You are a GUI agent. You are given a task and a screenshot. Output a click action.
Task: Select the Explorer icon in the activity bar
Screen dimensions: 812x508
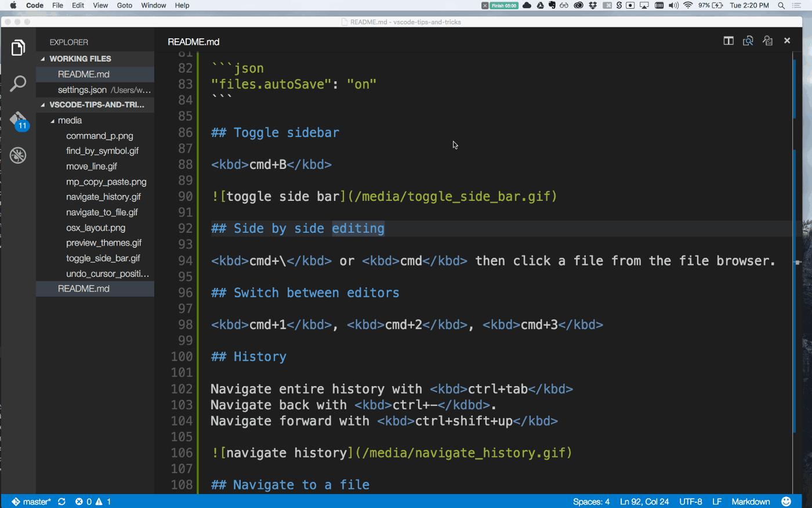click(18, 48)
